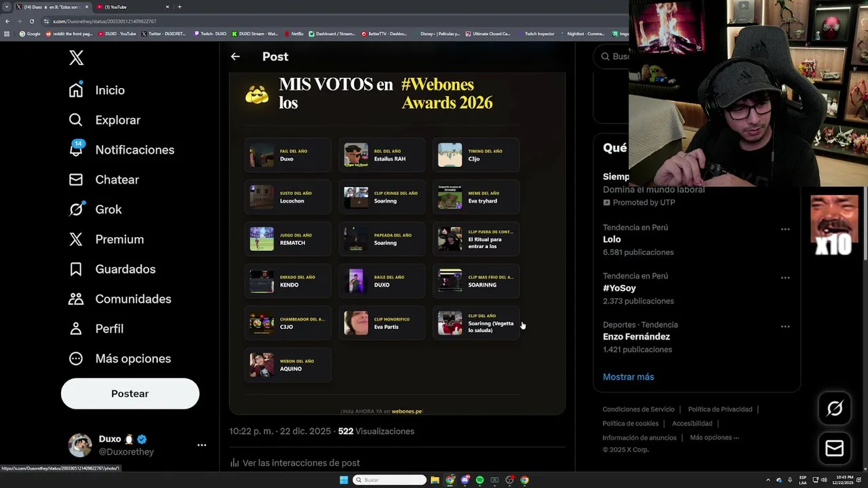Click Mostrar más under trends
Image resolution: width=868 pixels, height=488 pixels.
[x=629, y=377]
